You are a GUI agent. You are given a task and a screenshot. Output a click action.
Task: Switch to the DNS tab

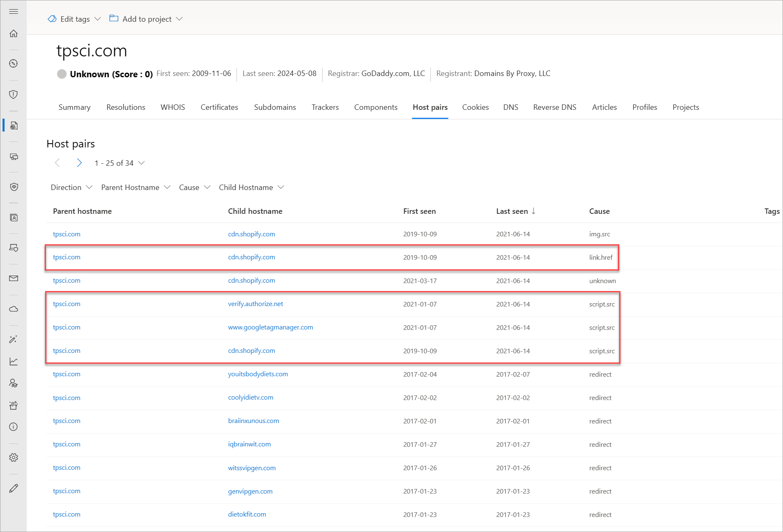(x=511, y=107)
